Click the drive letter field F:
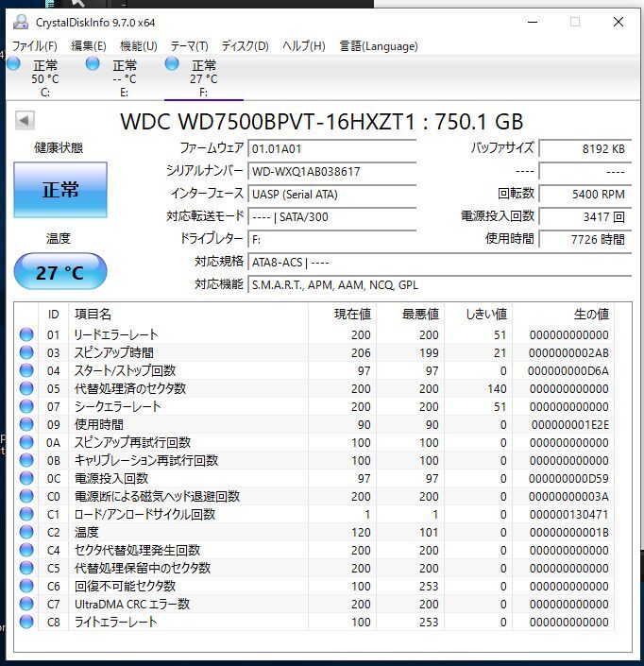 (x=332, y=240)
